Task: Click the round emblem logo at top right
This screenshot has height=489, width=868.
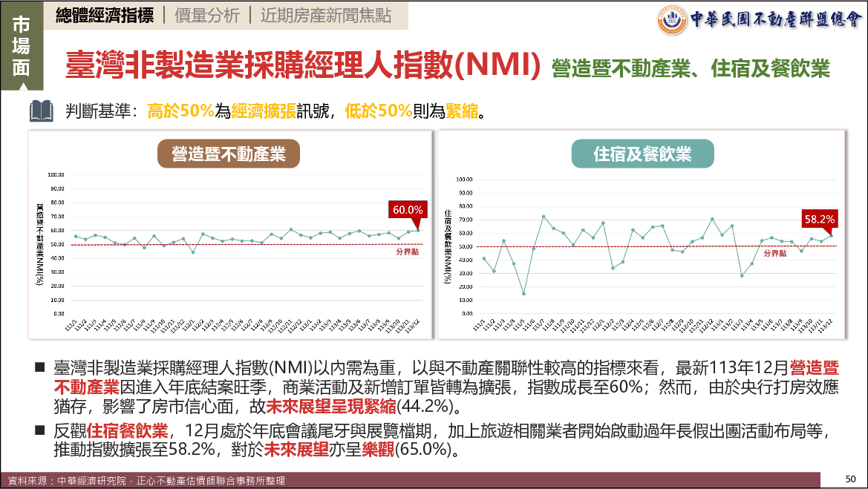Action: tap(672, 19)
